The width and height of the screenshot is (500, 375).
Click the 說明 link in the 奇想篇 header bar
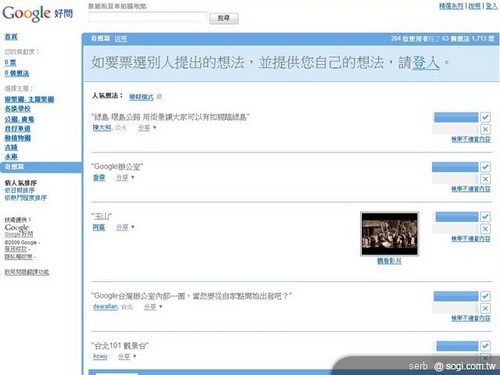[x=121, y=39]
